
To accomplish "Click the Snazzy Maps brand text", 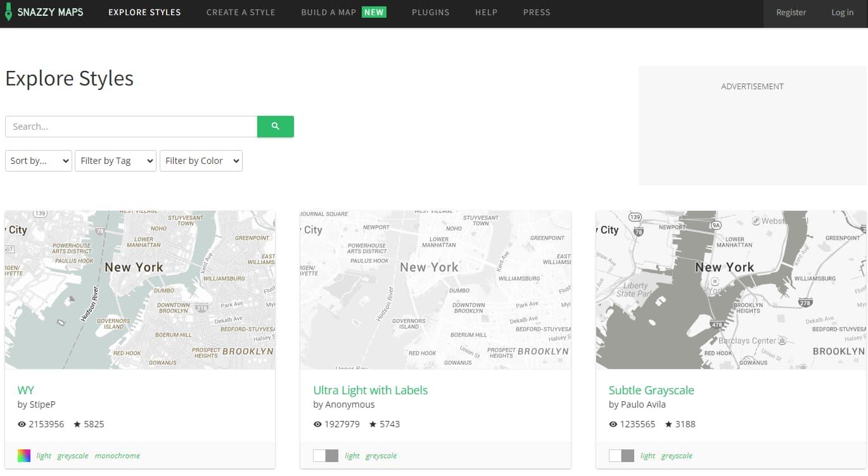I will 50,12.
